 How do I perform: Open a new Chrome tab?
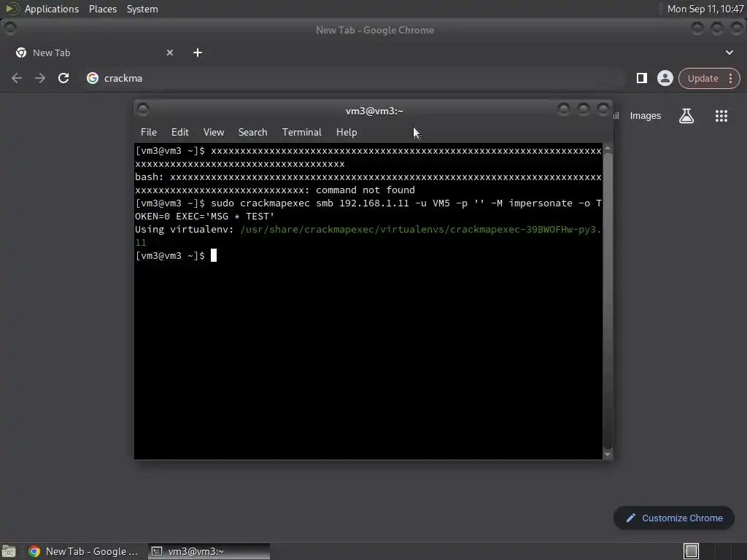tap(198, 52)
